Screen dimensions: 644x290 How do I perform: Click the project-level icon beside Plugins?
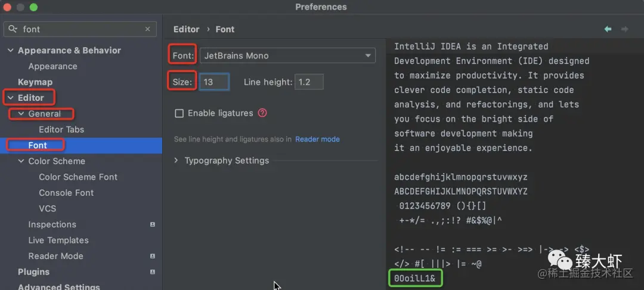(153, 272)
